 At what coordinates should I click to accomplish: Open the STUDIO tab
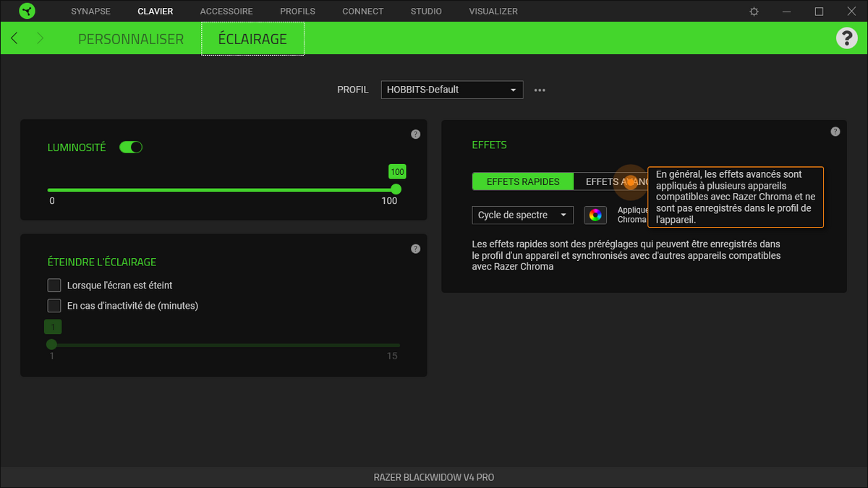(426, 12)
